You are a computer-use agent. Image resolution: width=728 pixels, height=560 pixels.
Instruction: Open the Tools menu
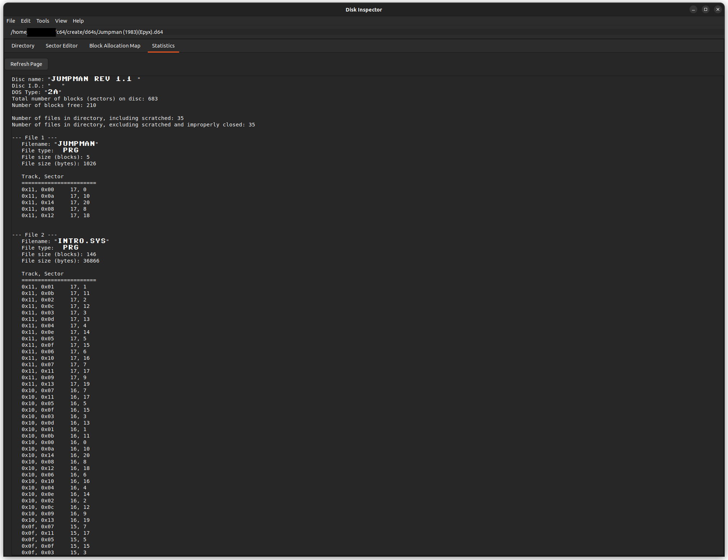[43, 21]
